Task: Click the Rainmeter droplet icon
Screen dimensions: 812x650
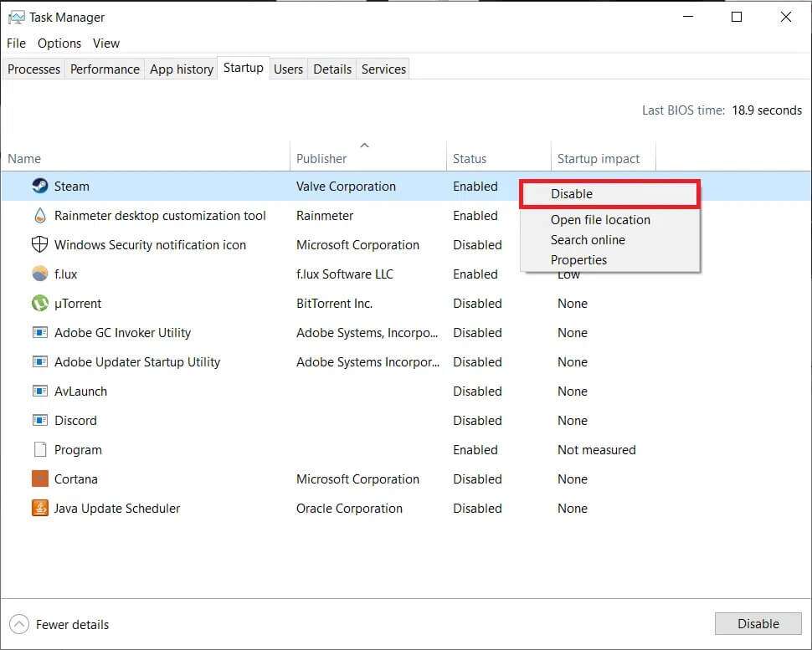Action: [x=40, y=215]
